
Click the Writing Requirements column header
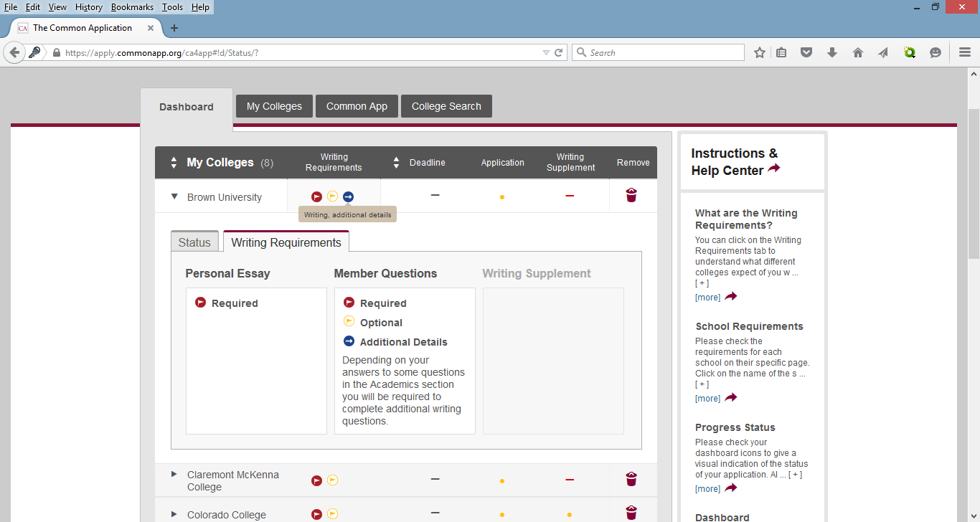334,162
